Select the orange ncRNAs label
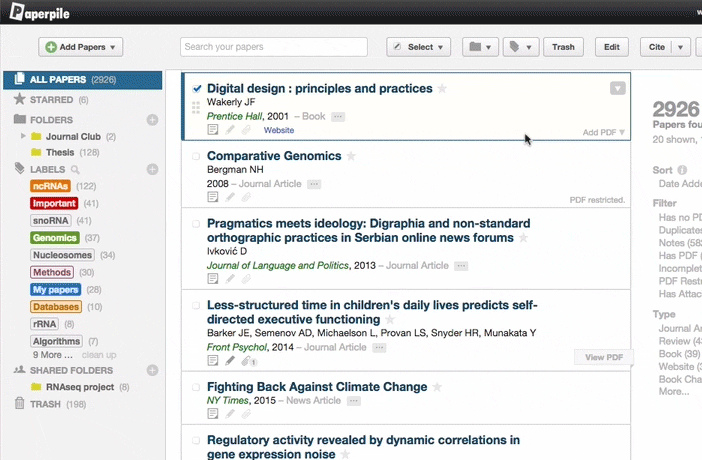Image resolution: width=702 pixels, height=460 pixels. click(51, 186)
